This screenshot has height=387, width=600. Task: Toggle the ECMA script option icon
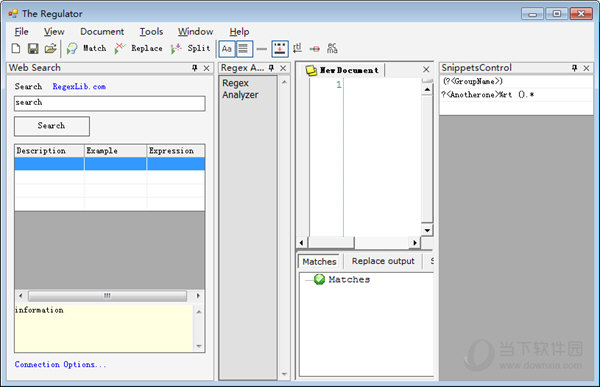click(332, 48)
